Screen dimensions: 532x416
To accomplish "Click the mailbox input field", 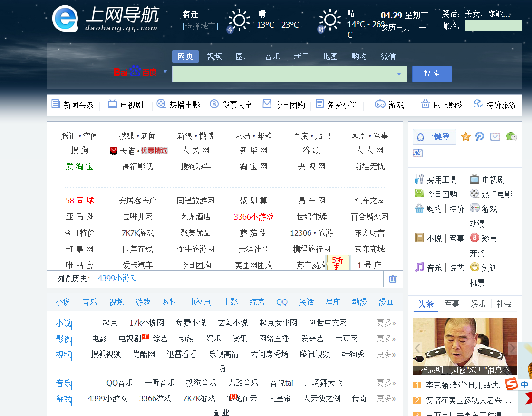I will pyautogui.click(x=493, y=26).
